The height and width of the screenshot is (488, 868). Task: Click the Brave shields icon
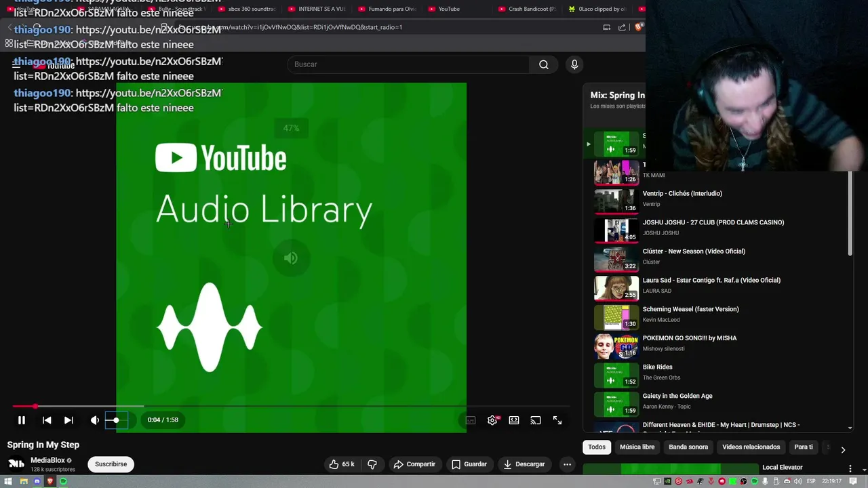click(x=639, y=27)
